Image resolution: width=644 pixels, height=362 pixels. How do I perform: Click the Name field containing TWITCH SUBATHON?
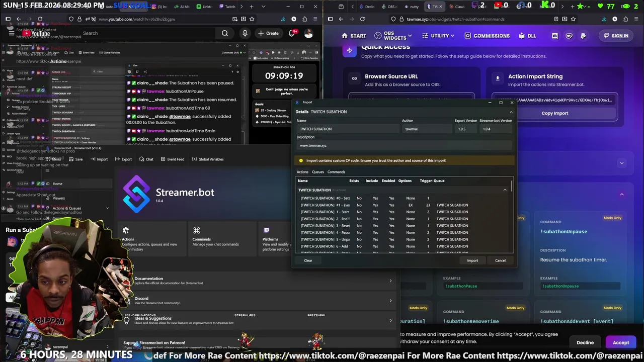(x=347, y=129)
